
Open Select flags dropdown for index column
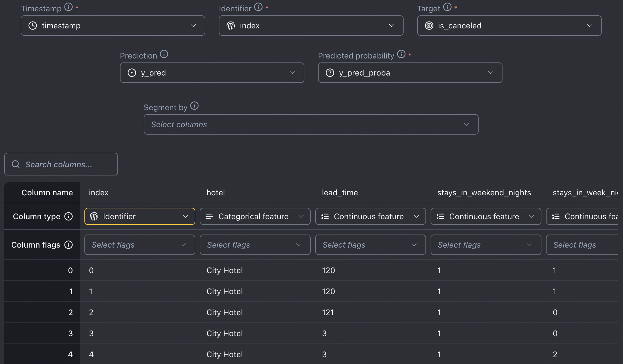pyautogui.click(x=140, y=245)
